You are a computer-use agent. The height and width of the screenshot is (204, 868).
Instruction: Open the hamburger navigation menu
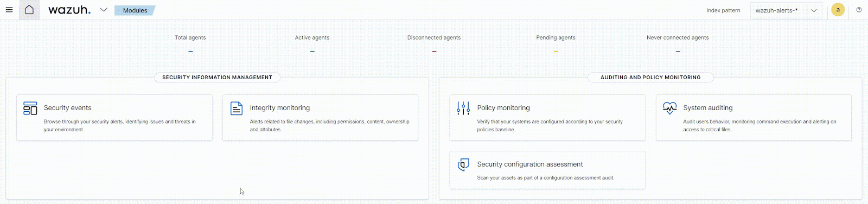(x=9, y=10)
